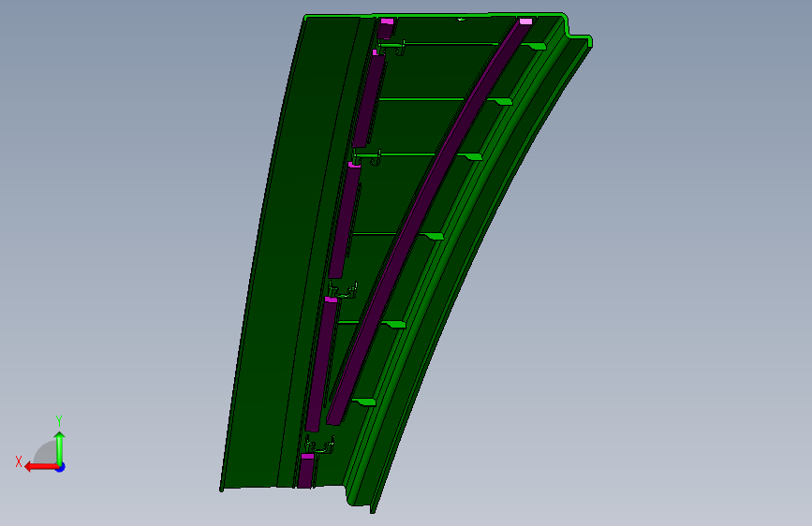Click the 'Y' axis label
The width and height of the screenshot is (812, 526).
[59, 420]
